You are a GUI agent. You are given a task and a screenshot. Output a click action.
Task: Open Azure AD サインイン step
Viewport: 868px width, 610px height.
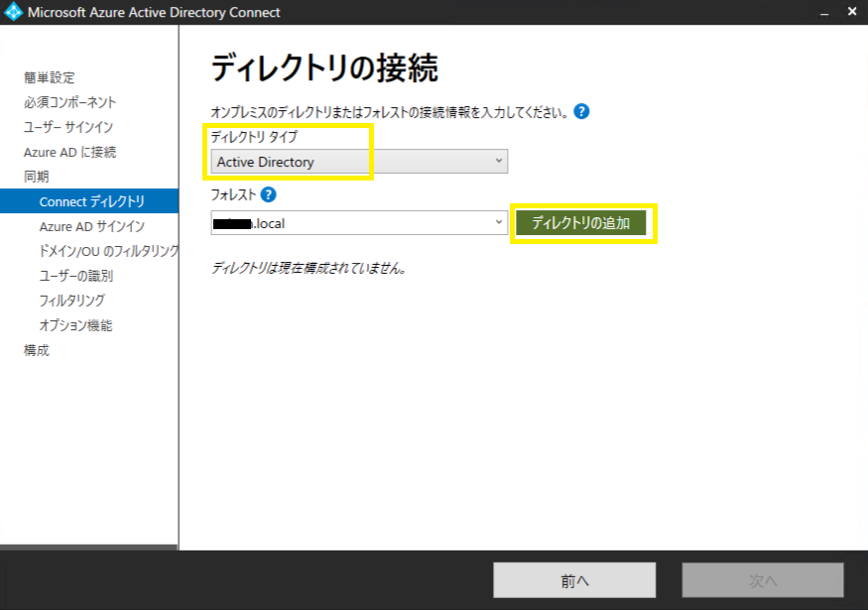(x=92, y=226)
